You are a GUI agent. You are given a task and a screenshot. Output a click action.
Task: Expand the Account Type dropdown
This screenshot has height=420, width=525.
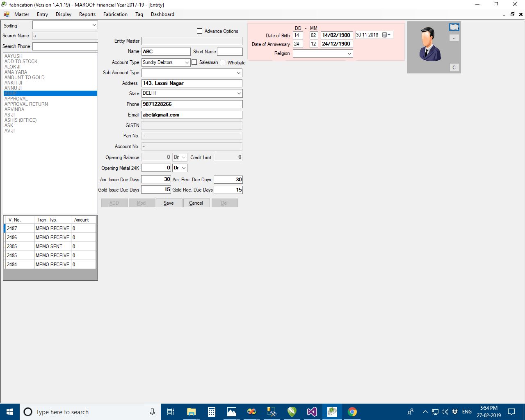click(x=187, y=62)
